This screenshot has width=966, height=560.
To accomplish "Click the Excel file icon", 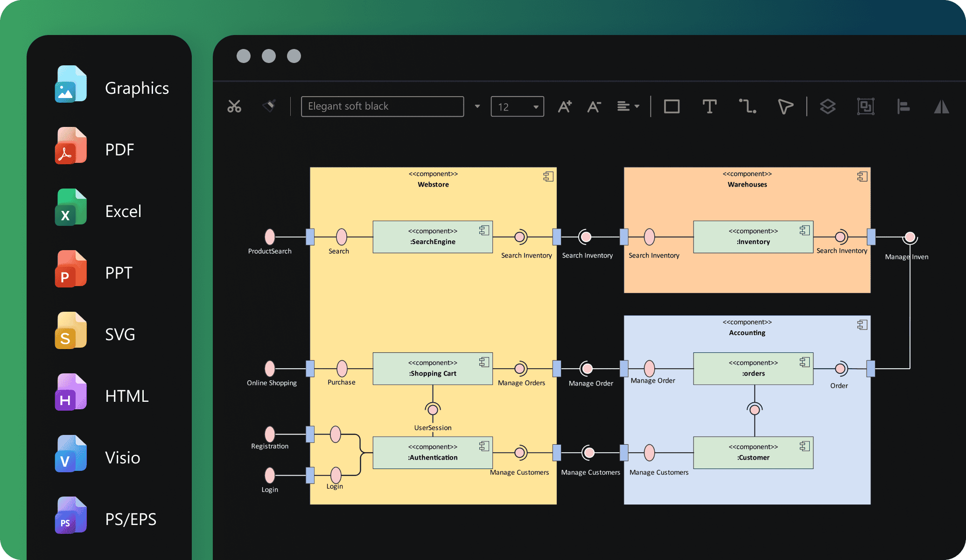I will click(x=71, y=207).
